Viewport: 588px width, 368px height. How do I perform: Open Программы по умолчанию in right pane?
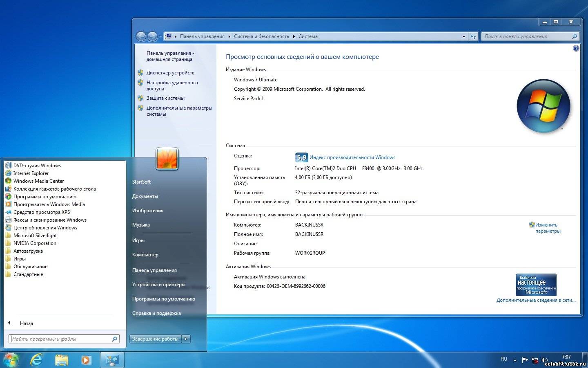coord(163,299)
